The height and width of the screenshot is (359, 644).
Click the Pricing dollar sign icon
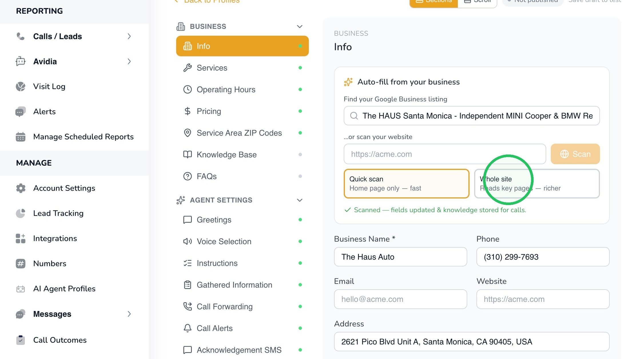pyautogui.click(x=187, y=111)
